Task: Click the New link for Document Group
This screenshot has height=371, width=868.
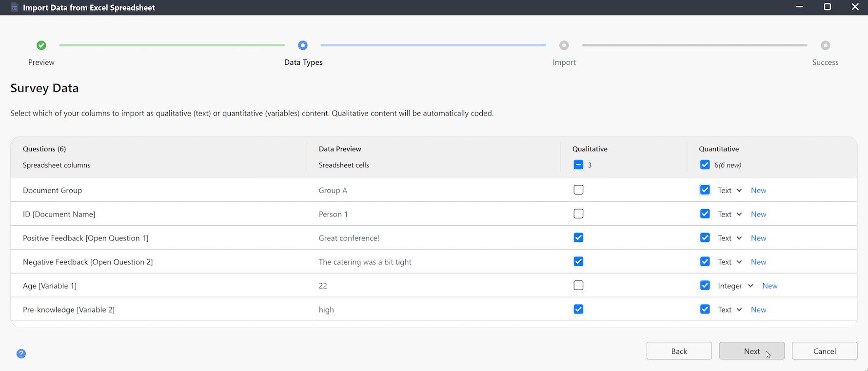Action: tap(758, 191)
